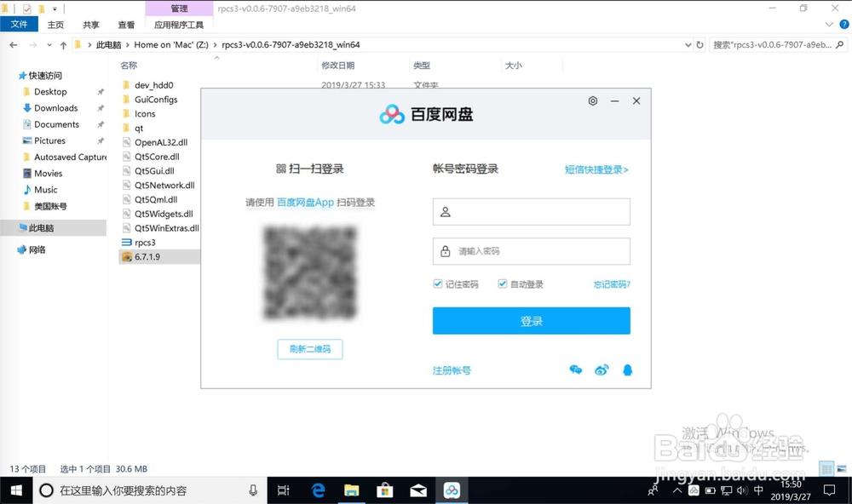Viewport: 852px width, 504px height.
Task: Refresh the Explorer folder view
Action: [x=699, y=45]
